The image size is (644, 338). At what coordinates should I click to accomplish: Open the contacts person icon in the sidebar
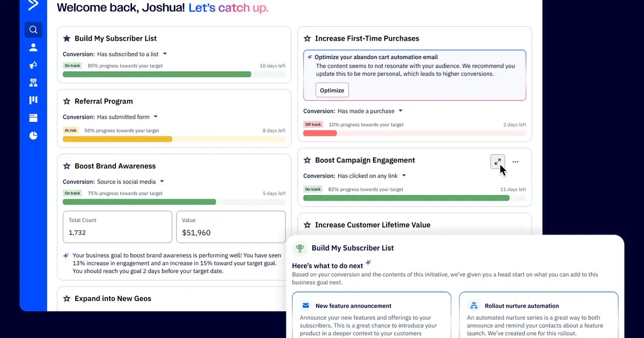[x=33, y=47]
